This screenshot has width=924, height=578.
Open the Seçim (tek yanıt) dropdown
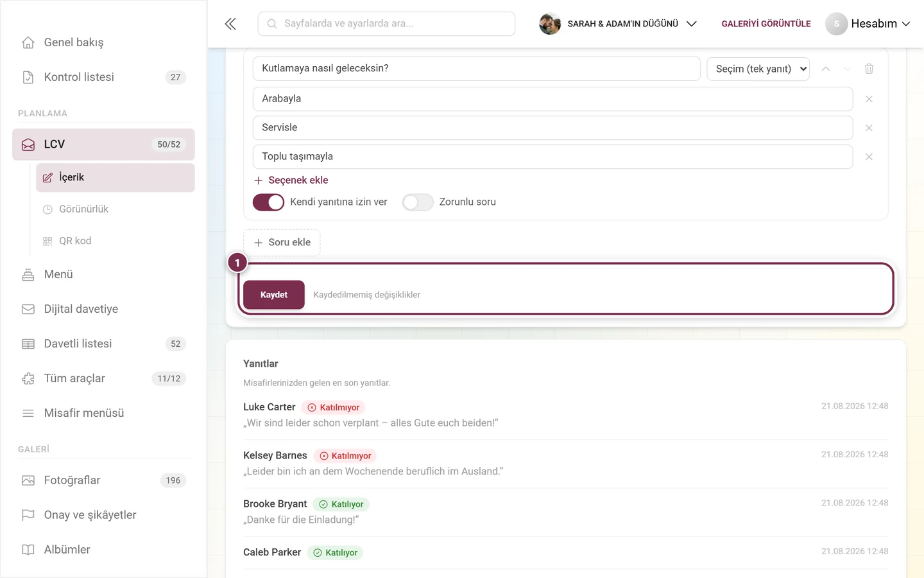click(758, 69)
